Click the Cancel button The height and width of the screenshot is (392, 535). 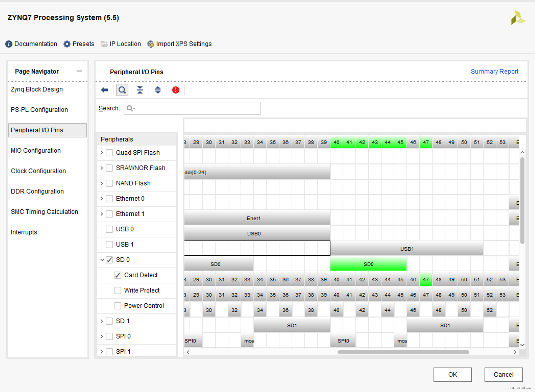coord(503,374)
